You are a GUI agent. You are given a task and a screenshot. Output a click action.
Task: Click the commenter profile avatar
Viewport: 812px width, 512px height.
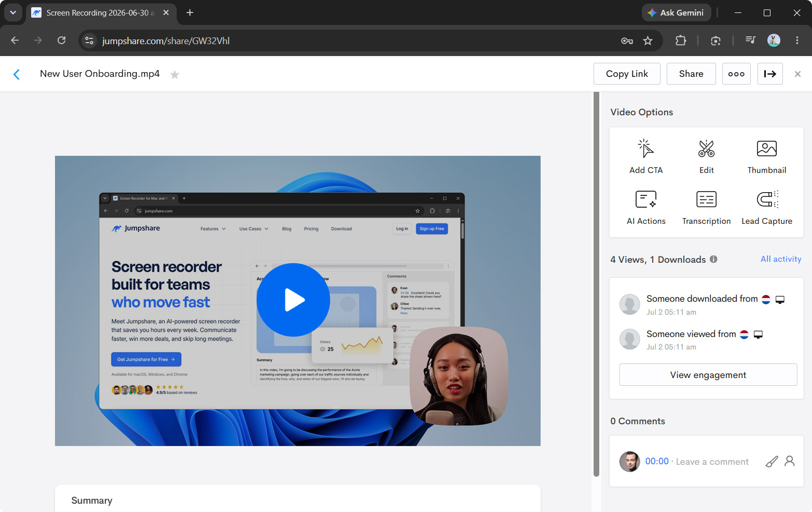pos(629,461)
